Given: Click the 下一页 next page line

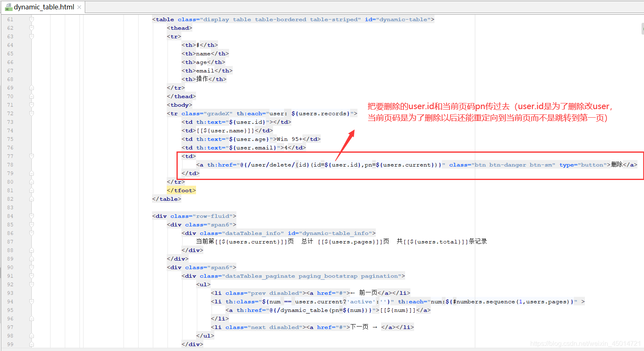Looking at the screenshot, I should pyautogui.click(x=312, y=327).
